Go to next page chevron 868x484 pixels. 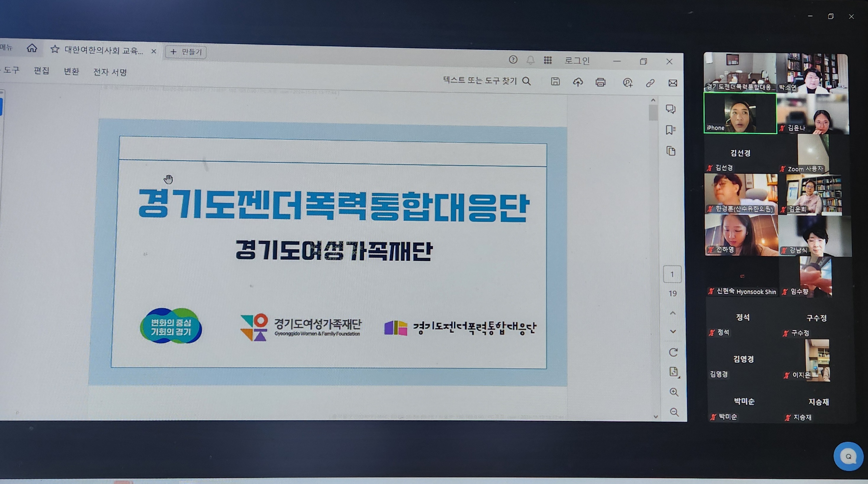click(x=673, y=331)
